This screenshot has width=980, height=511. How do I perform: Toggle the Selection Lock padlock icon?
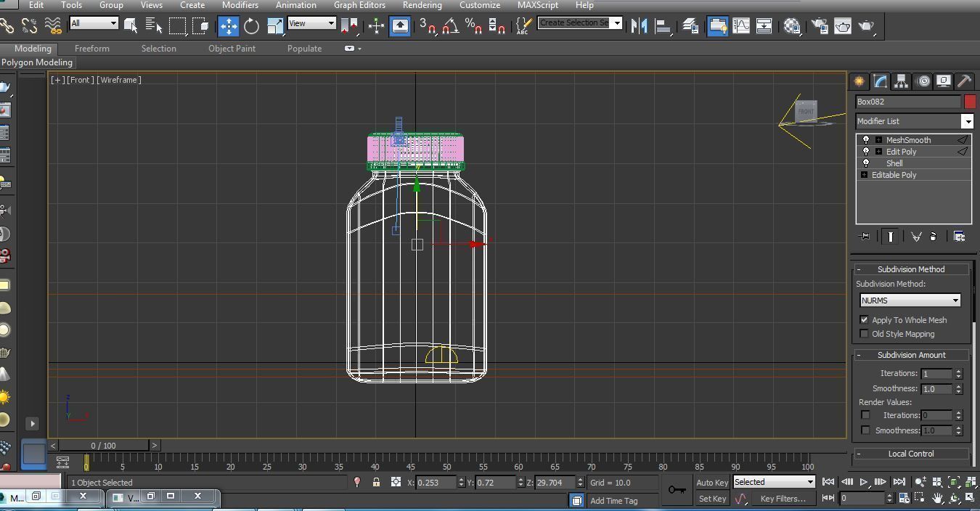(x=376, y=482)
